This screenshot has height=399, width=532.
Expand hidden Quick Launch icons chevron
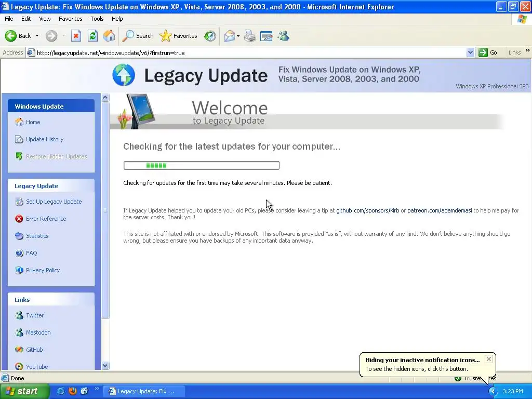97,389
